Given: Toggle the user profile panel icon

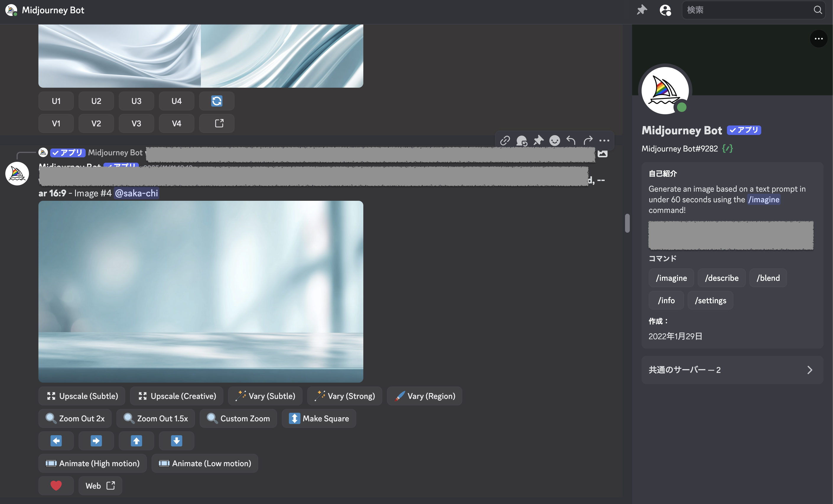Looking at the screenshot, I should pyautogui.click(x=665, y=10).
